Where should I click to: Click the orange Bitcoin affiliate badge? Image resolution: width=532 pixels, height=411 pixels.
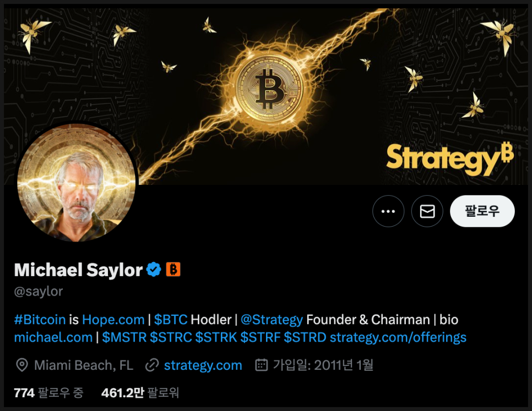(173, 270)
